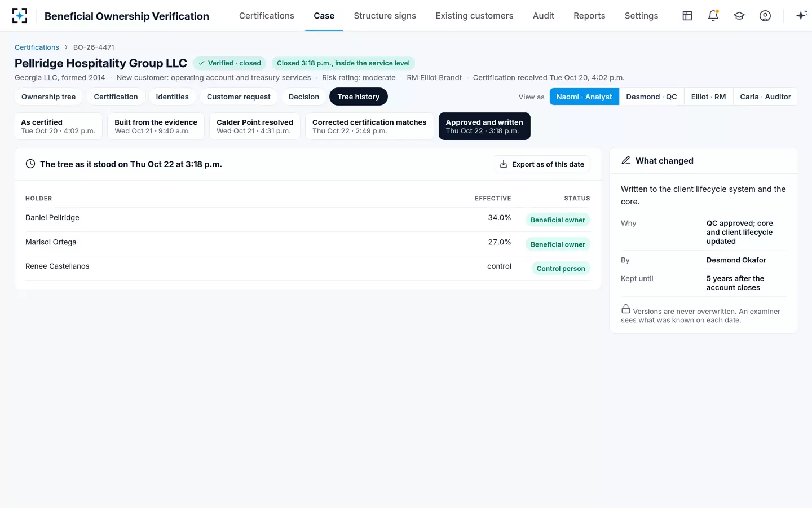Open the layout panel icon
The height and width of the screenshot is (508, 812).
(x=687, y=16)
